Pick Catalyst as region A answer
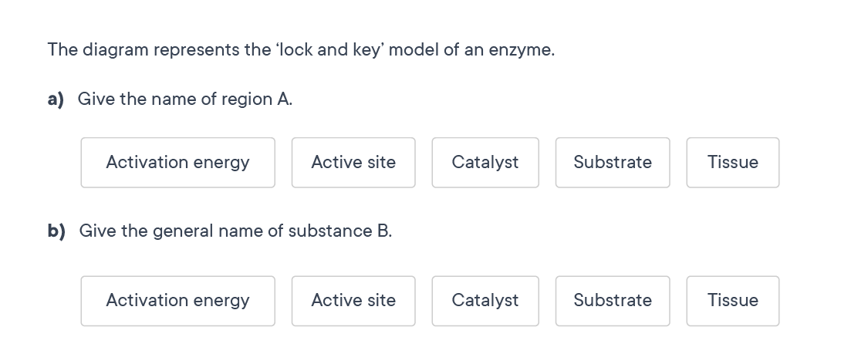Screen dimensions: 868x364 pyautogui.click(x=485, y=163)
